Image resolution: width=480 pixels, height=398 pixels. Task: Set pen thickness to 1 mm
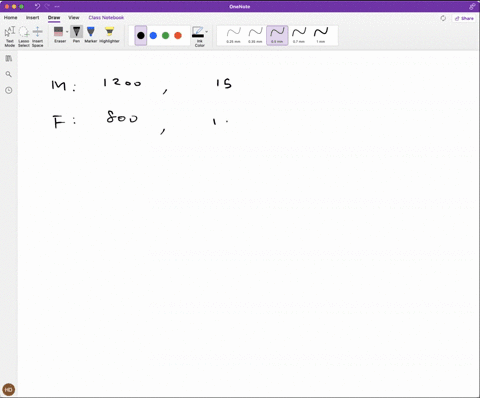tap(321, 35)
